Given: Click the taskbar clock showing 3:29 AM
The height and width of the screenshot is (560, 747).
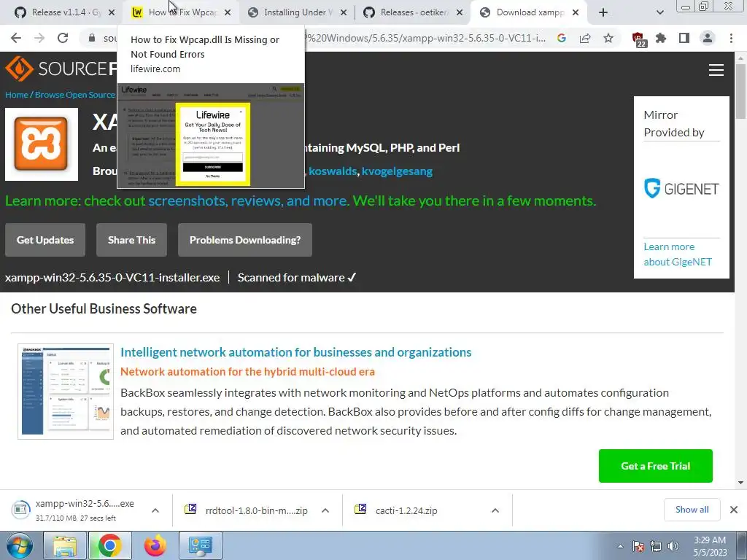Looking at the screenshot, I should (710, 546).
